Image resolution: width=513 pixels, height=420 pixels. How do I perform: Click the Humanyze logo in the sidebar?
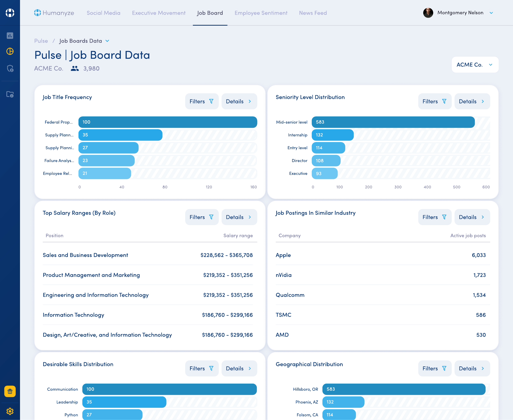[10, 13]
